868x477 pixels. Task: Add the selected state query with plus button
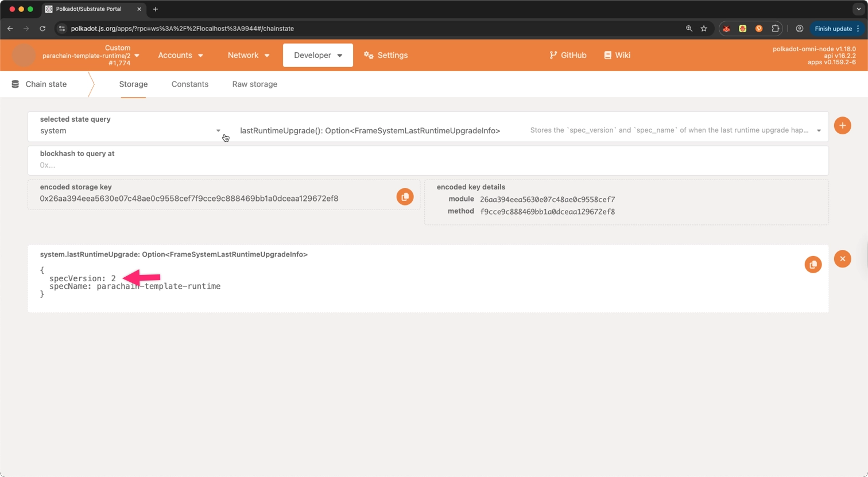[842, 126]
